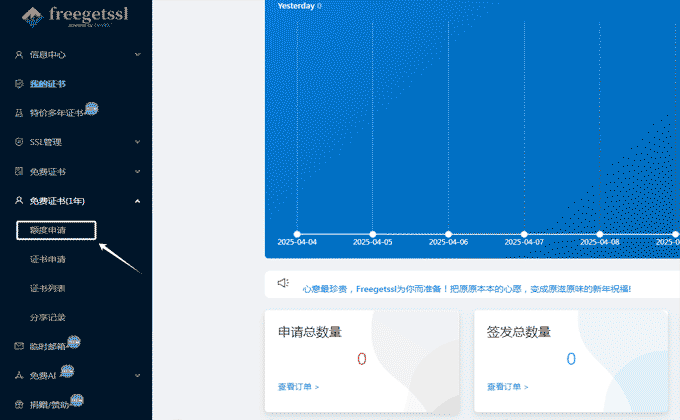Open the 证书申请 menu item
The height and width of the screenshot is (420, 680).
(x=48, y=259)
